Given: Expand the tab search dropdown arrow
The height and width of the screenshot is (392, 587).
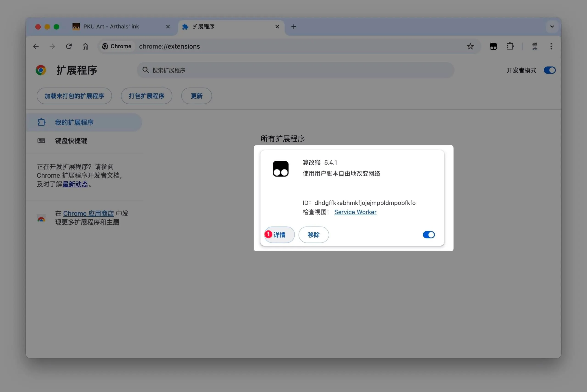Looking at the screenshot, I should (x=552, y=27).
